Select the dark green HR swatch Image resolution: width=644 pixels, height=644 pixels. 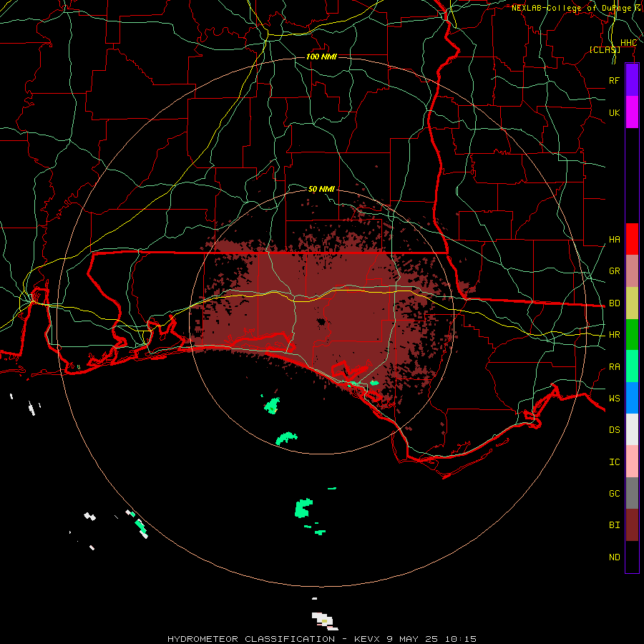(x=632, y=334)
